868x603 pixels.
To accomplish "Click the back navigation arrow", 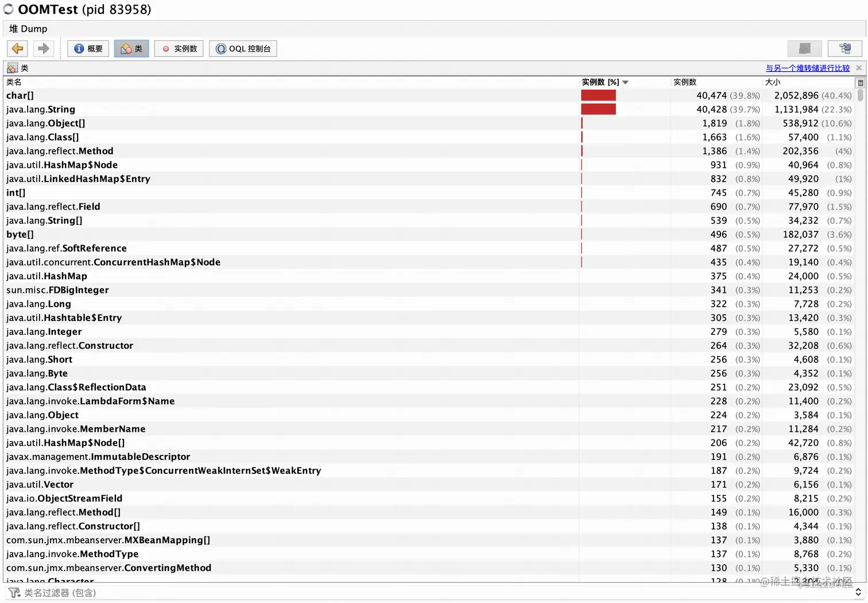I will pyautogui.click(x=17, y=48).
